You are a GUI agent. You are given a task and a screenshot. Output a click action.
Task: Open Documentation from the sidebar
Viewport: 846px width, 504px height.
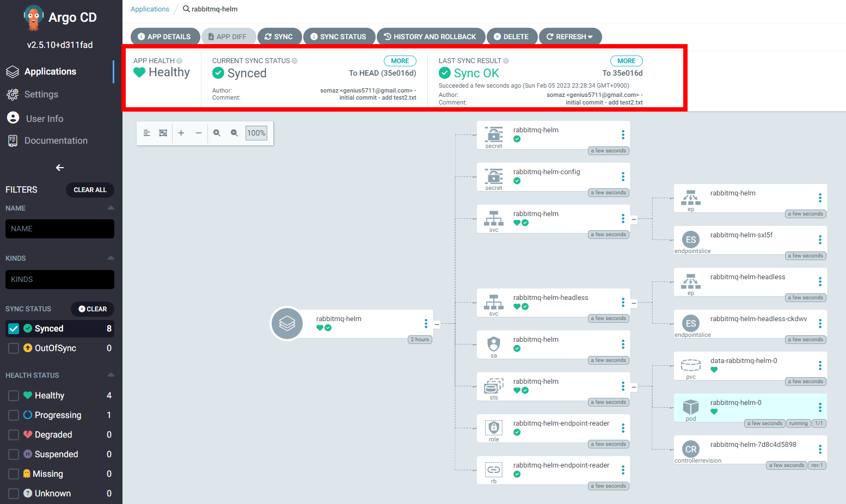click(x=56, y=141)
